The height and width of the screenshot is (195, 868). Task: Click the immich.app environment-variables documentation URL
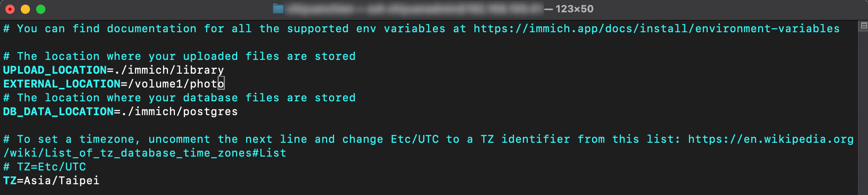pos(656,29)
